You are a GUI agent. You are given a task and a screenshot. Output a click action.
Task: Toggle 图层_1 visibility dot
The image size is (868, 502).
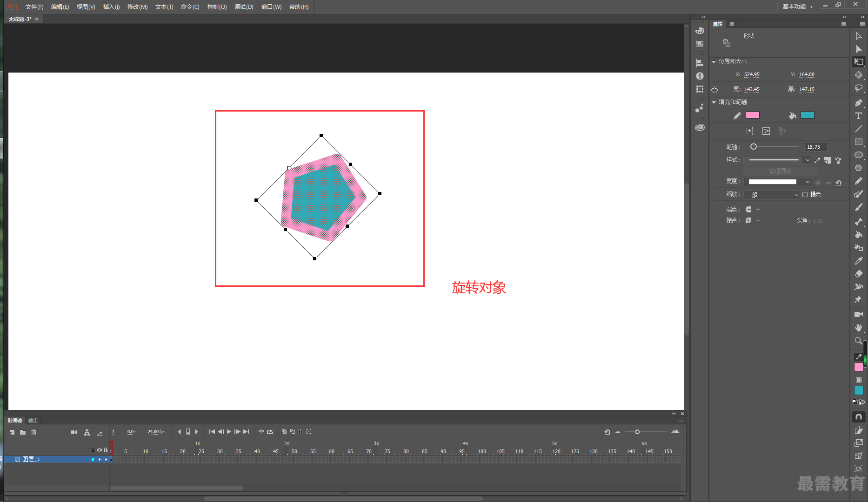(99, 459)
